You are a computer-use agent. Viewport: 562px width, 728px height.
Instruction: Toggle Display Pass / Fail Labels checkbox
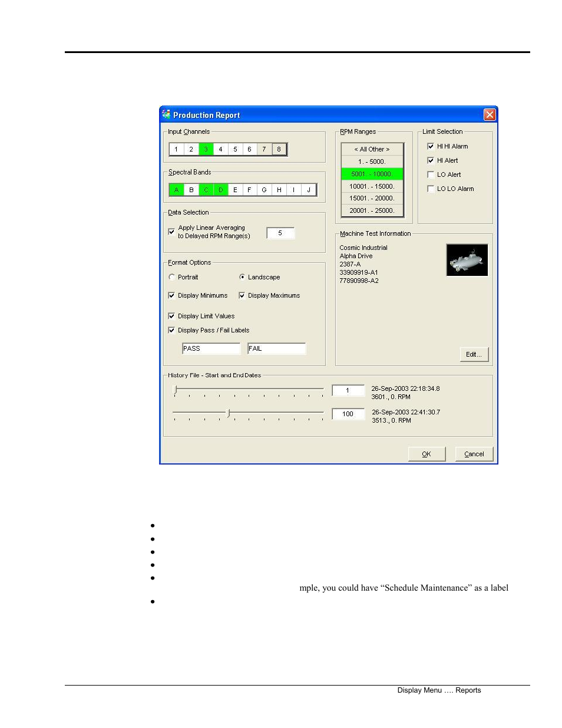click(x=171, y=330)
